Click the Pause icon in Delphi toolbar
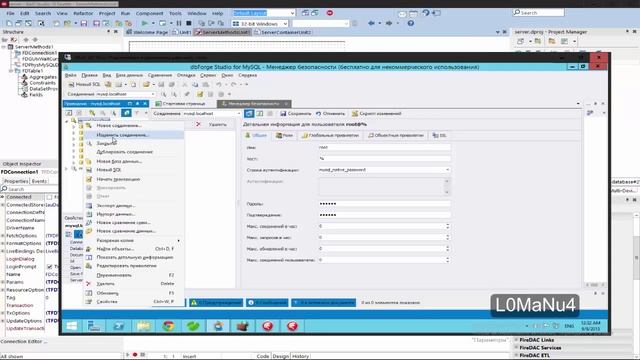 coord(178,23)
